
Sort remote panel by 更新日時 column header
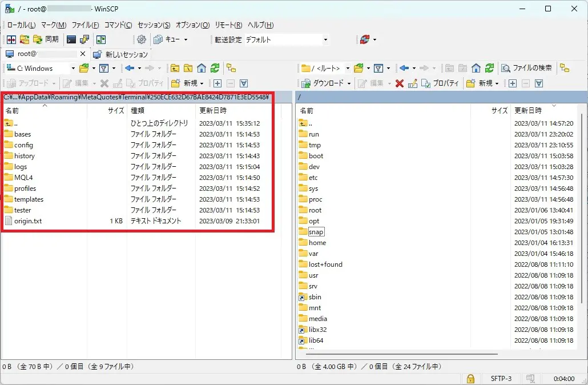coord(528,110)
